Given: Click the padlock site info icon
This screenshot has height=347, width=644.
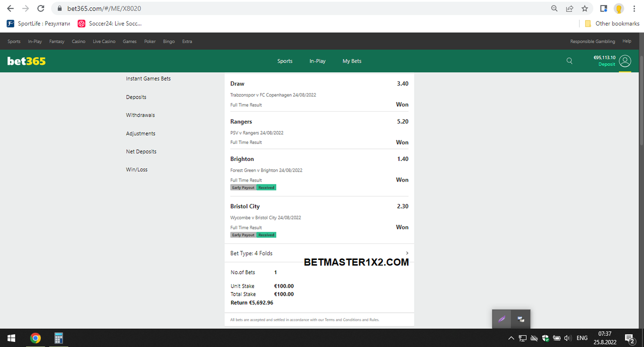Looking at the screenshot, I should coord(59,9).
